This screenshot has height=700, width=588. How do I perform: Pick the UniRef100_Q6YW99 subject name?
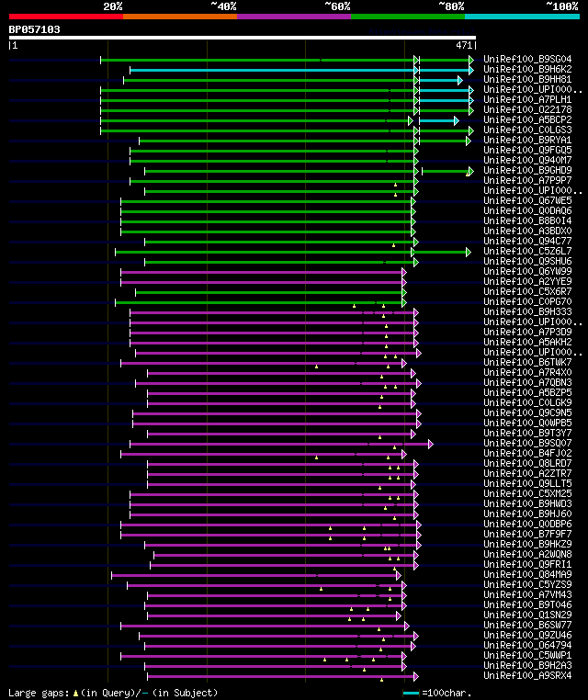click(527, 271)
